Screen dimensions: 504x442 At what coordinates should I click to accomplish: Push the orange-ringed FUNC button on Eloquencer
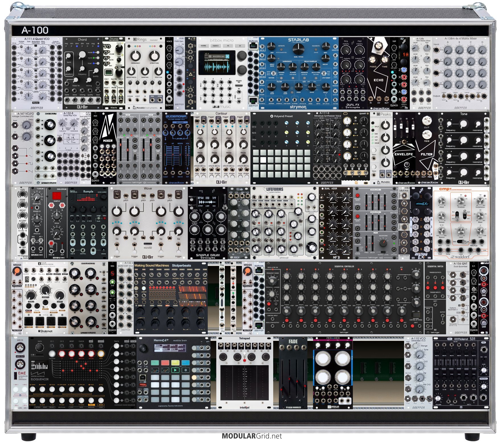(x=100, y=353)
